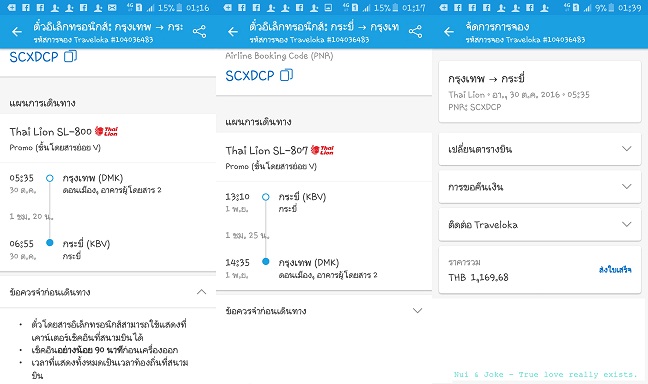Screen dimensions: 648x384
Task: Copy PNR code SCXDCP on return ticket
Action: click(286, 75)
